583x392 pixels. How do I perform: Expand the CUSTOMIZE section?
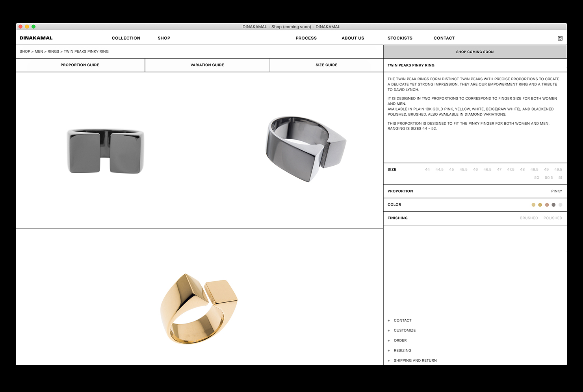tap(402, 331)
